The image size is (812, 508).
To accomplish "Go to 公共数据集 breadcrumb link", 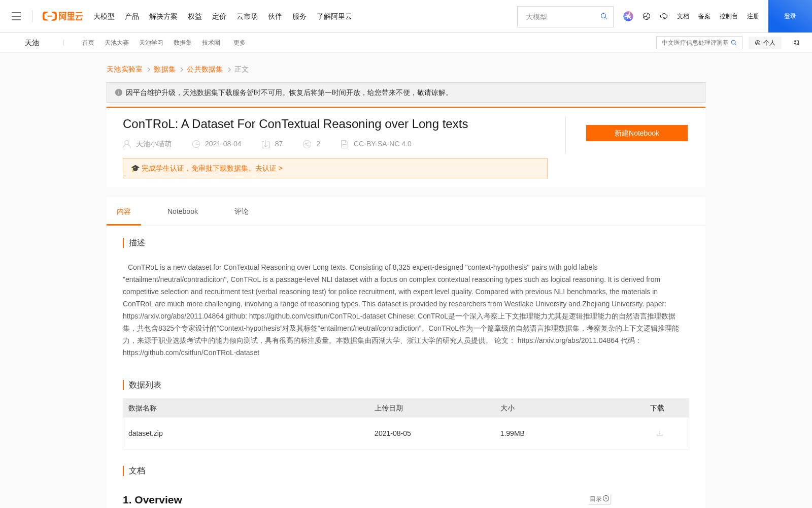I will tap(205, 69).
